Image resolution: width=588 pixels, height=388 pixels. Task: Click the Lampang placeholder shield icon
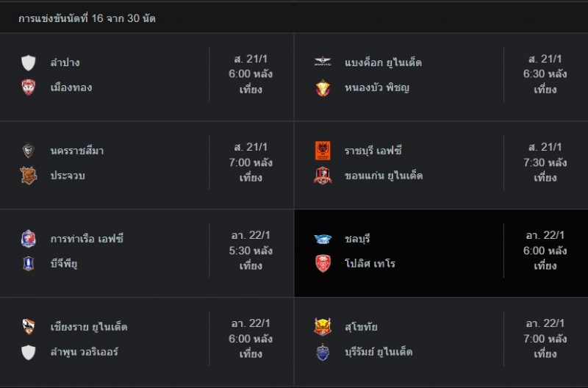pos(29,62)
